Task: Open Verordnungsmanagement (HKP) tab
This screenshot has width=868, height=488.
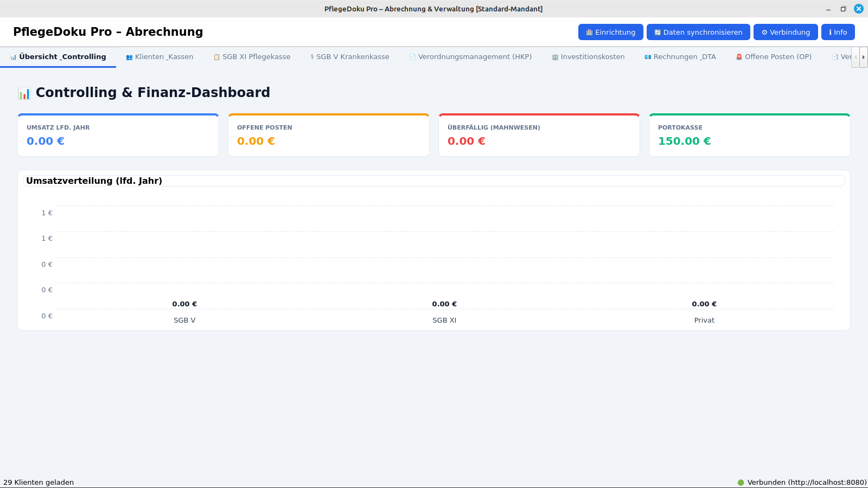Action: (470, 57)
